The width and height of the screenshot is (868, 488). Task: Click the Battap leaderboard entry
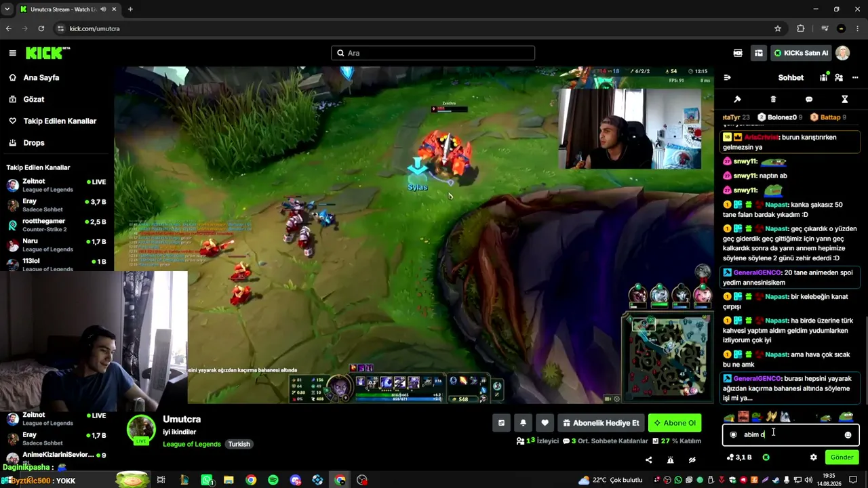tap(828, 117)
